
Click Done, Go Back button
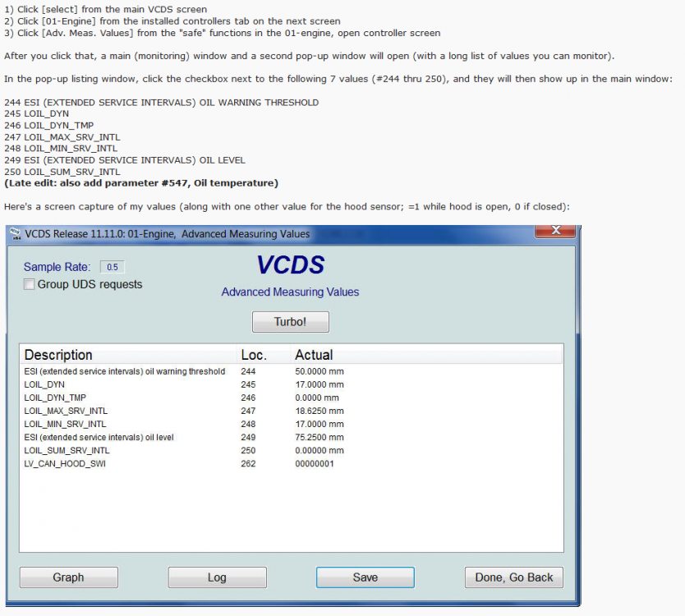point(514,577)
